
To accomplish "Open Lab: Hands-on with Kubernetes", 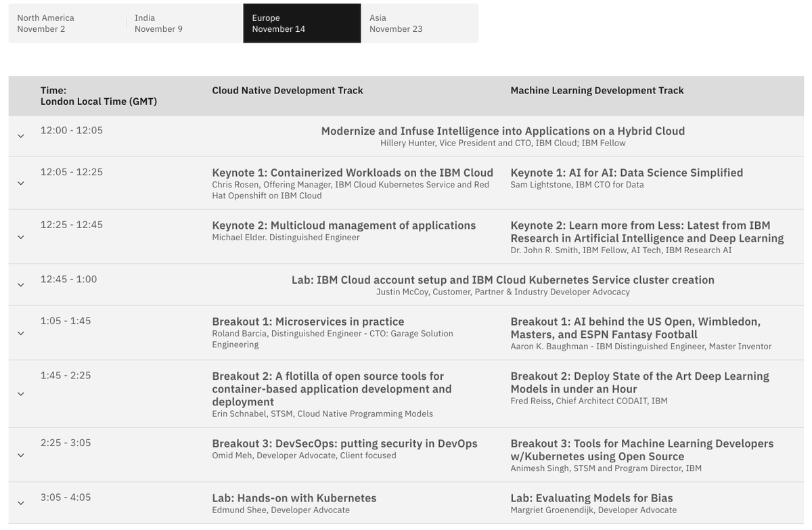I will point(294,496).
